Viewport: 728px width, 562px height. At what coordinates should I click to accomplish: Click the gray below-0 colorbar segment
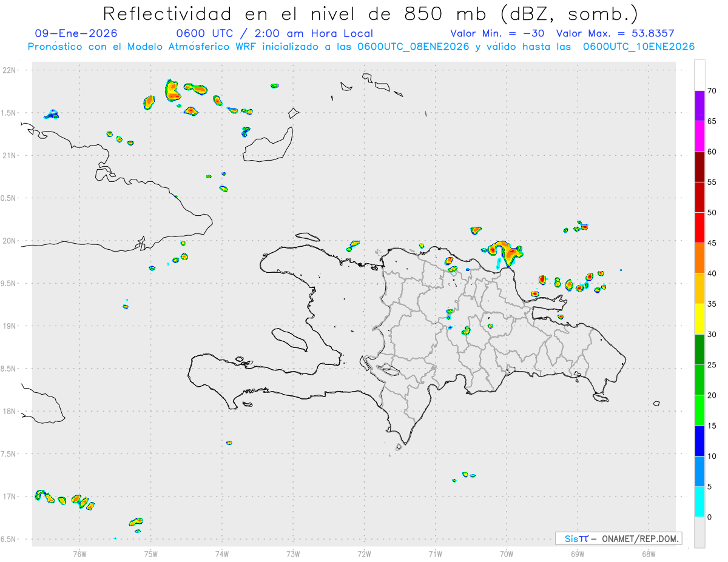(x=699, y=532)
